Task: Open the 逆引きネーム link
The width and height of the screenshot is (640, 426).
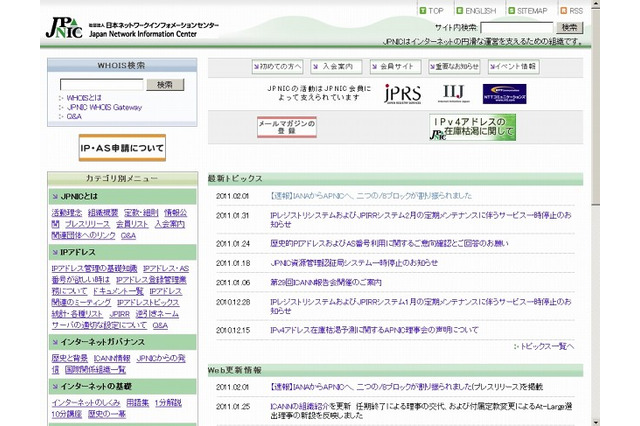Action: coord(157,314)
